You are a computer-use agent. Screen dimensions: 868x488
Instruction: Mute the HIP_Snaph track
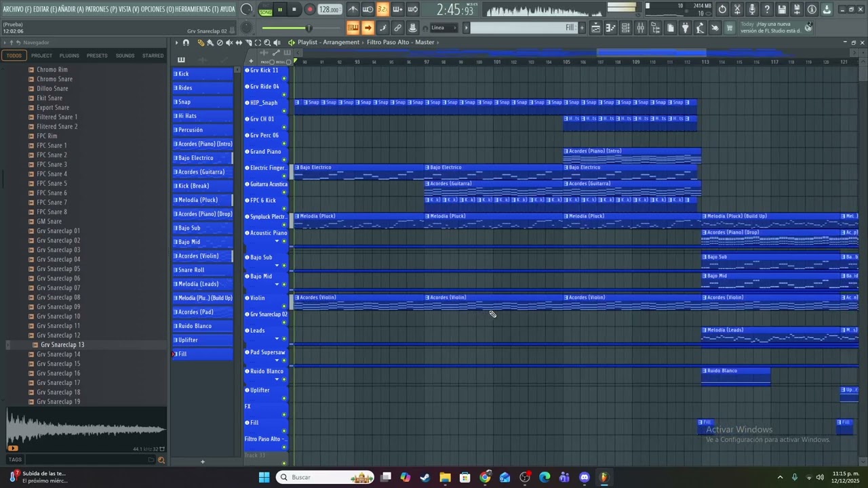coord(284,111)
